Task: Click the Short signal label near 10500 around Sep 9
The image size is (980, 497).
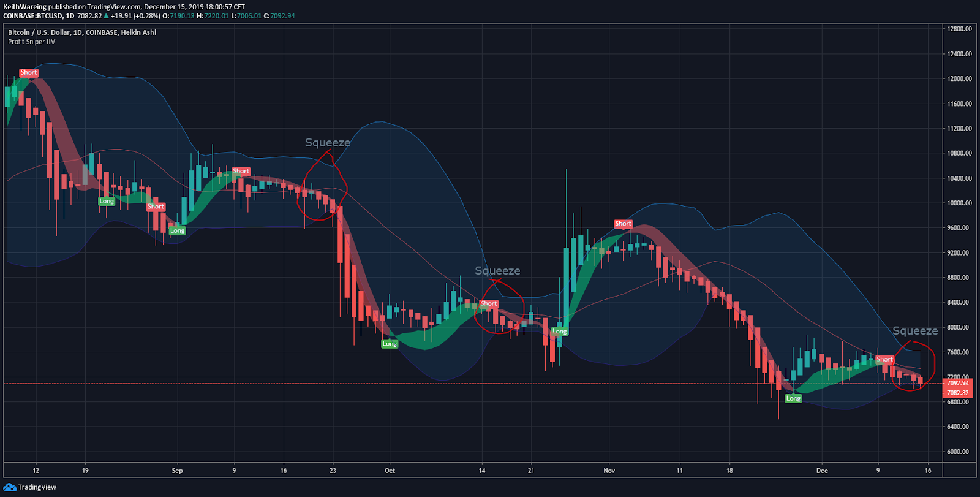Action: [x=241, y=171]
